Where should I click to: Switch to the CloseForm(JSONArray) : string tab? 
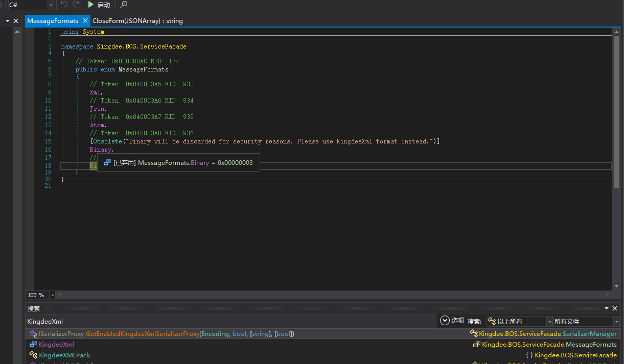(x=137, y=21)
